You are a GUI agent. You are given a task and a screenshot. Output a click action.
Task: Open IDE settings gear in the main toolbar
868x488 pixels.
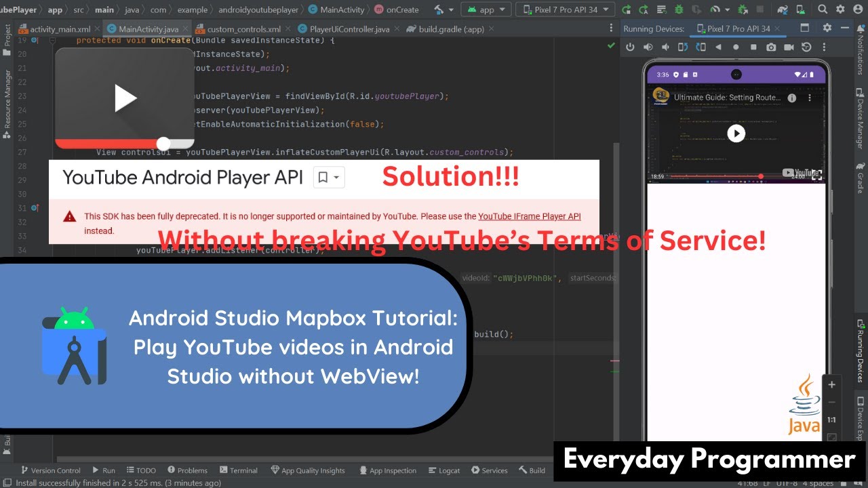click(x=840, y=9)
